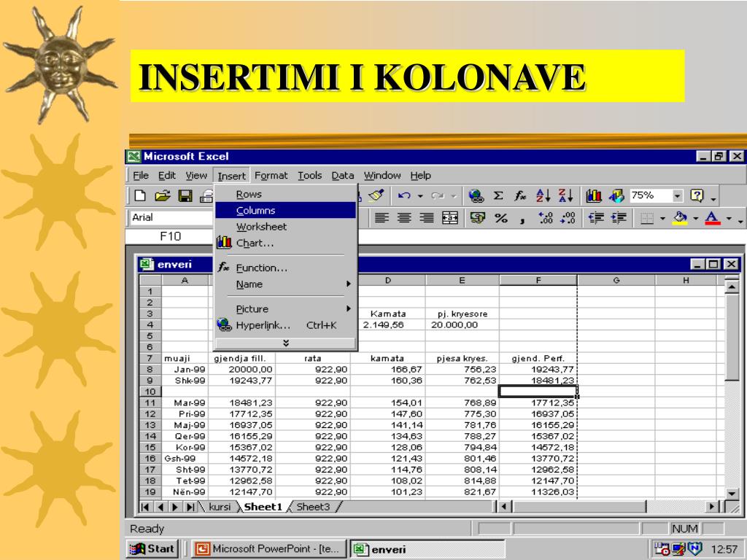
Task: Center text with the Center align icon
Action: [404, 218]
